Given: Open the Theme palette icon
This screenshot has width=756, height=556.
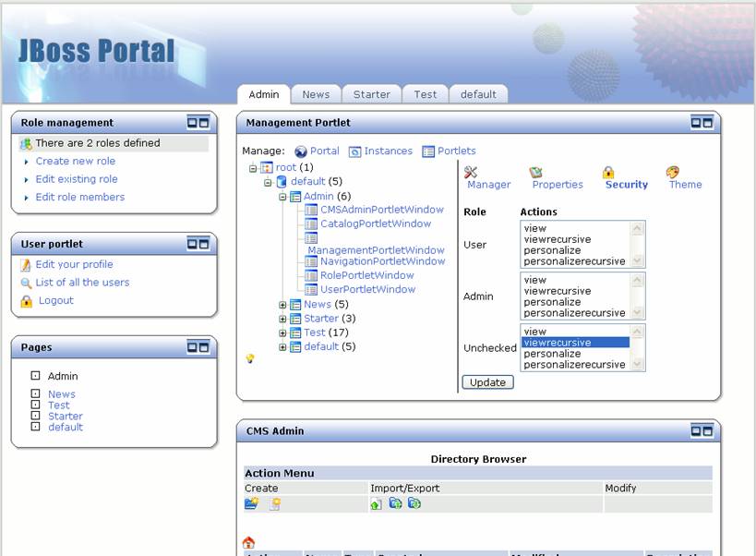Looking at the screenshot, I should coord(673,172).
